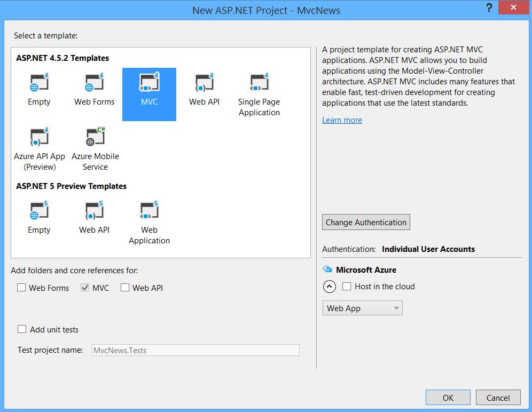Click the Change Authentication button
The height and width of the screenshot is (412, 532).
366,222
